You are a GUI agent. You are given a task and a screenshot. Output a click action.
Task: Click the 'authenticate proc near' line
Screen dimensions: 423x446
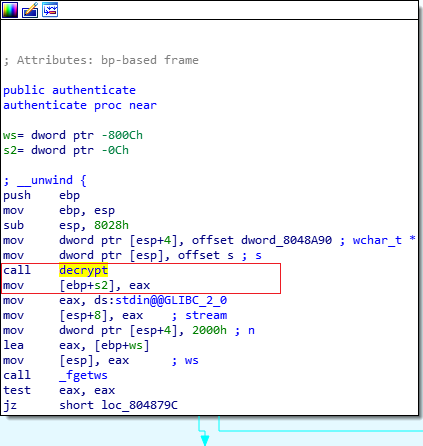[x=80, y=105]
